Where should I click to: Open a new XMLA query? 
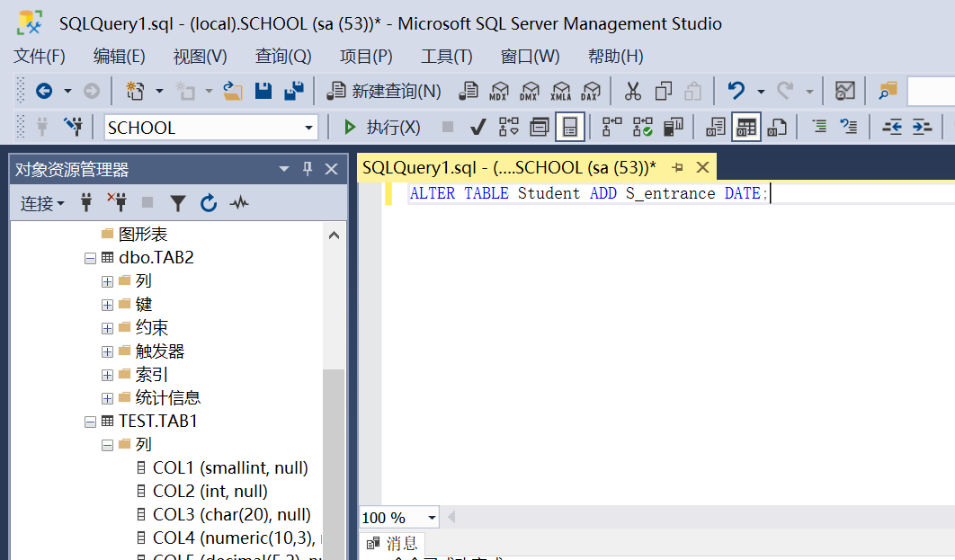560,92
